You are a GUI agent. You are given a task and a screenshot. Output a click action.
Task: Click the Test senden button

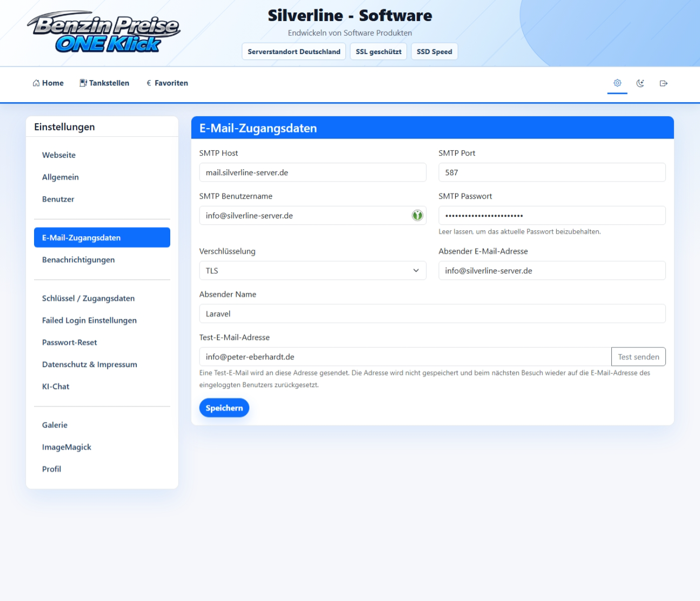(x=638, y=357)
